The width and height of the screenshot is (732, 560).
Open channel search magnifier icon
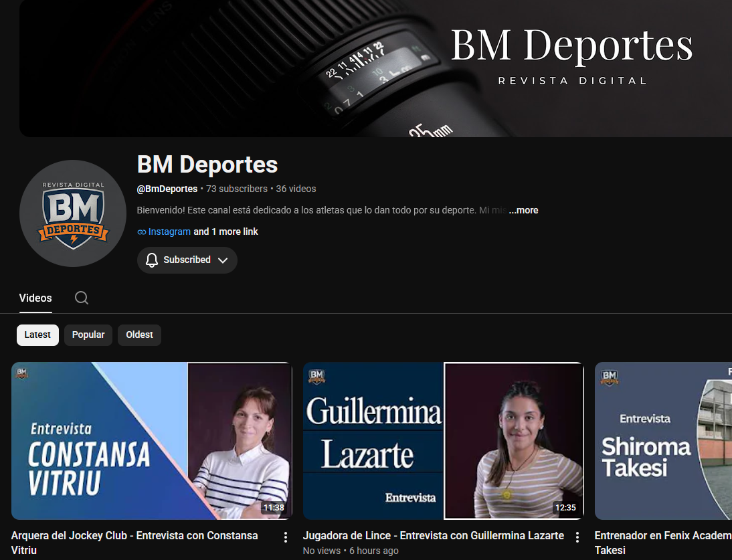(82, 298)
